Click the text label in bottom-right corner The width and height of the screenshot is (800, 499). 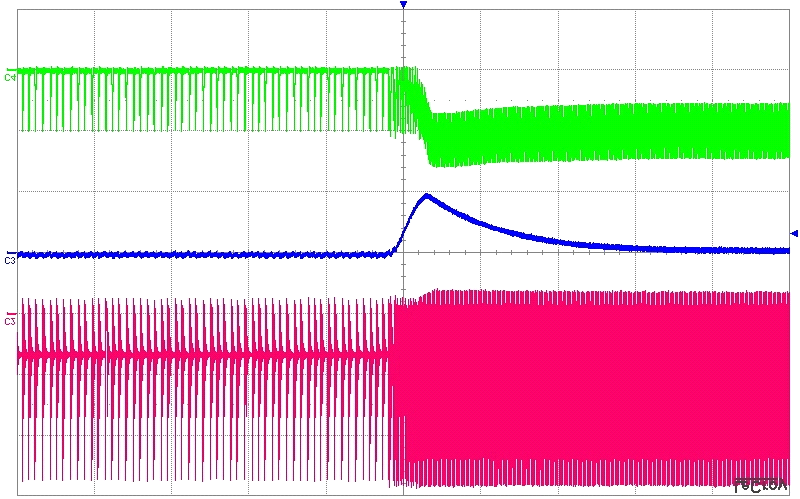tap(758, 485)
